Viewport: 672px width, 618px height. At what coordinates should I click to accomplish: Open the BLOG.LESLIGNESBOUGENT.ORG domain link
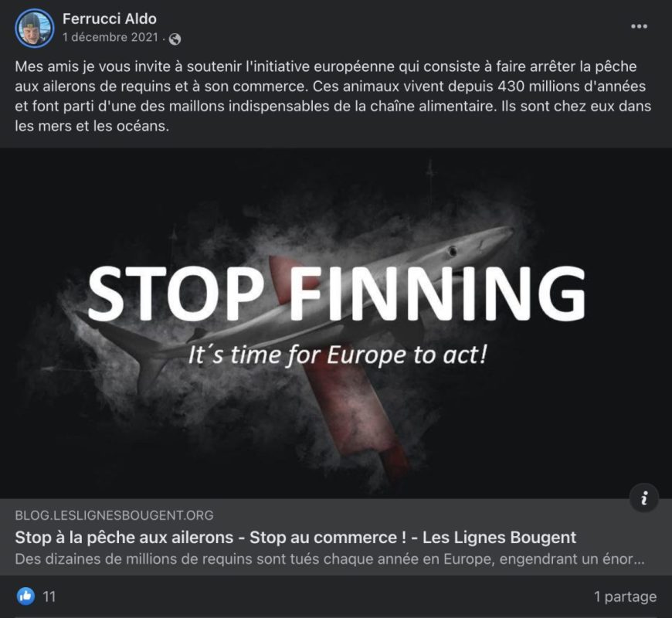pyautogui.click(x=114, y=515)
